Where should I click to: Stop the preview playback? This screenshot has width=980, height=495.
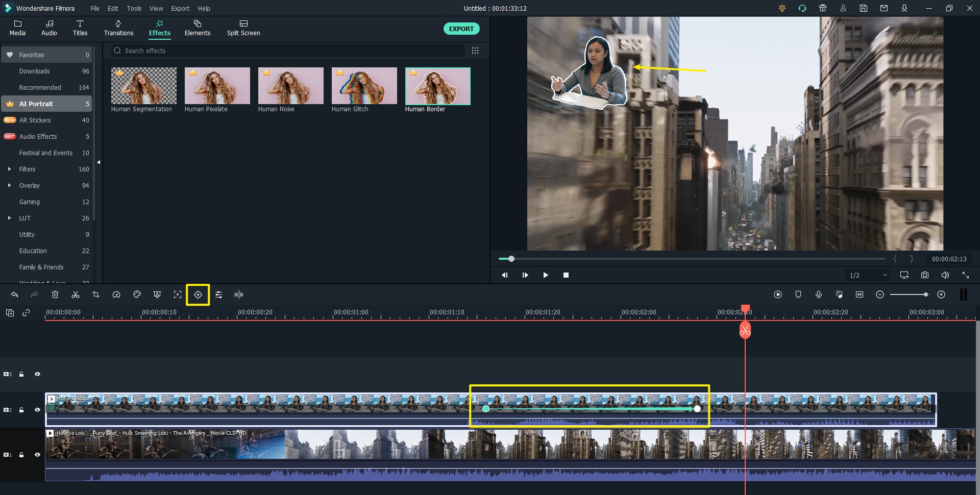click(566, 275)
